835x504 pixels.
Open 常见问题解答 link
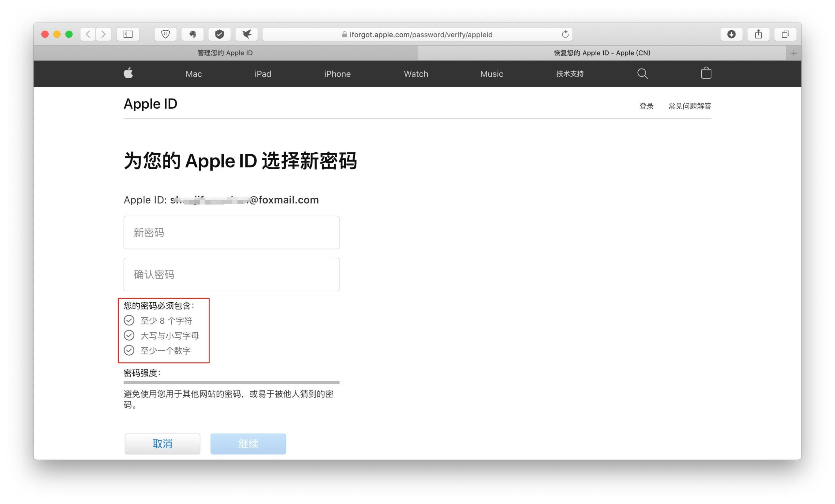pos(690,106)
